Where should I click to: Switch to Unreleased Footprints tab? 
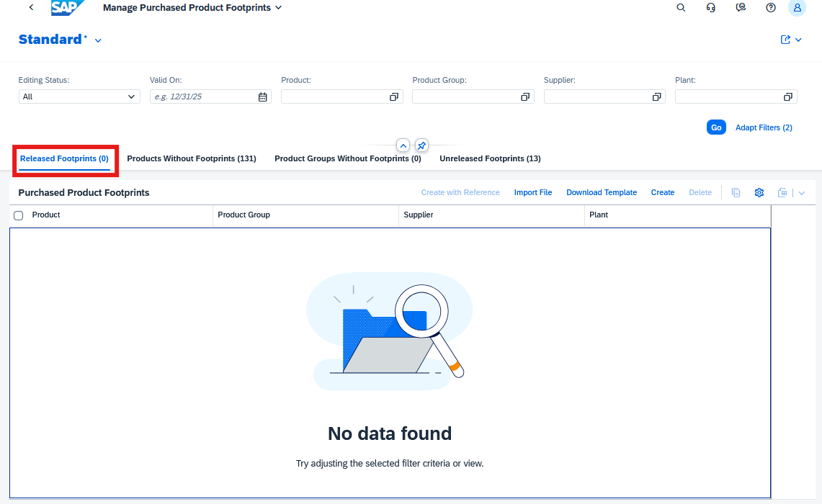(490, 158)
